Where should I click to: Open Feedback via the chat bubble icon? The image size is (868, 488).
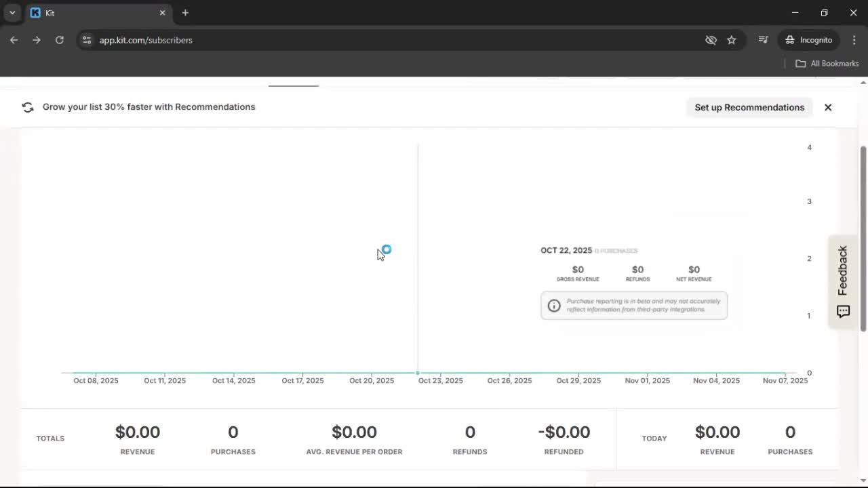pos(842,311)
